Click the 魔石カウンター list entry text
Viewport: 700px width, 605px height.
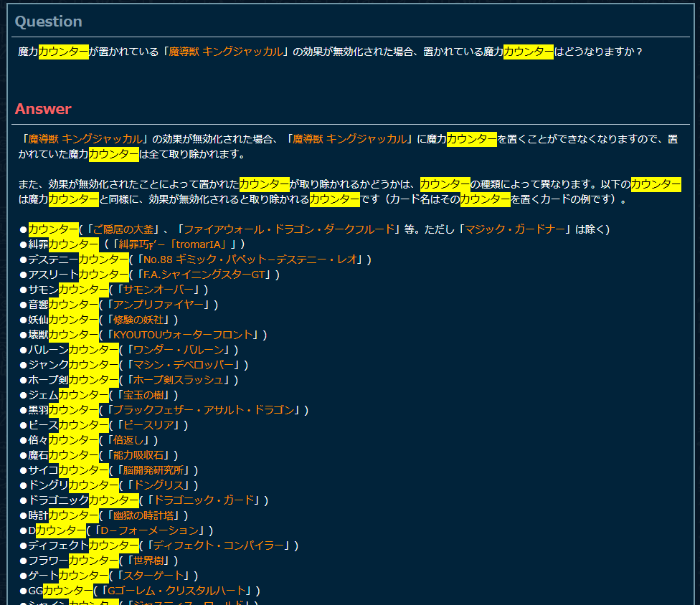[x=63, y=455]
